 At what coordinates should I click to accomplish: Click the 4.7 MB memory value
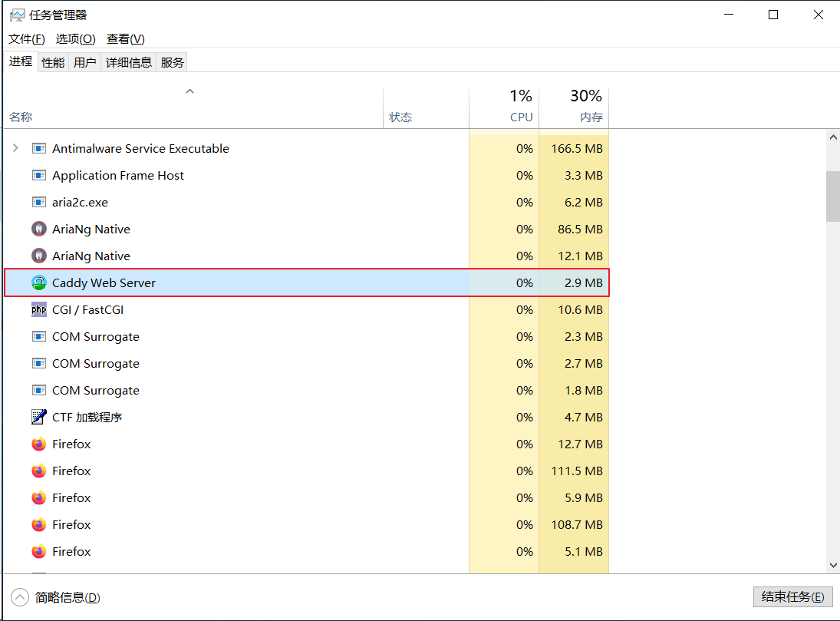[583, 417]
